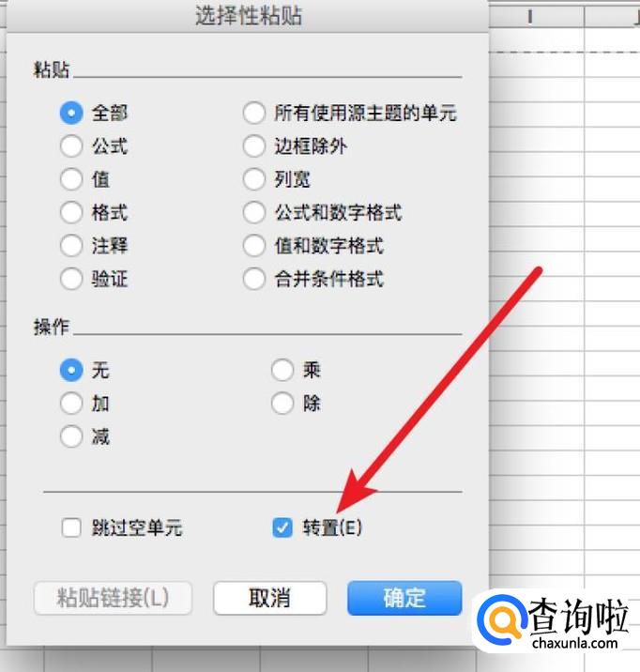Choose the 公式 radio button

click(71, 145)
